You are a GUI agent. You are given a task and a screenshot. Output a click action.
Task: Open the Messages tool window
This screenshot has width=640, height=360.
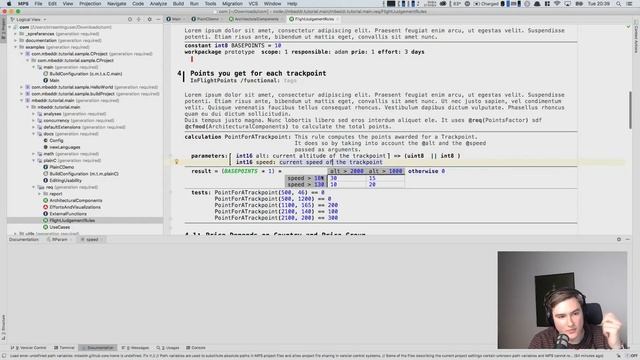coord(136,348)
